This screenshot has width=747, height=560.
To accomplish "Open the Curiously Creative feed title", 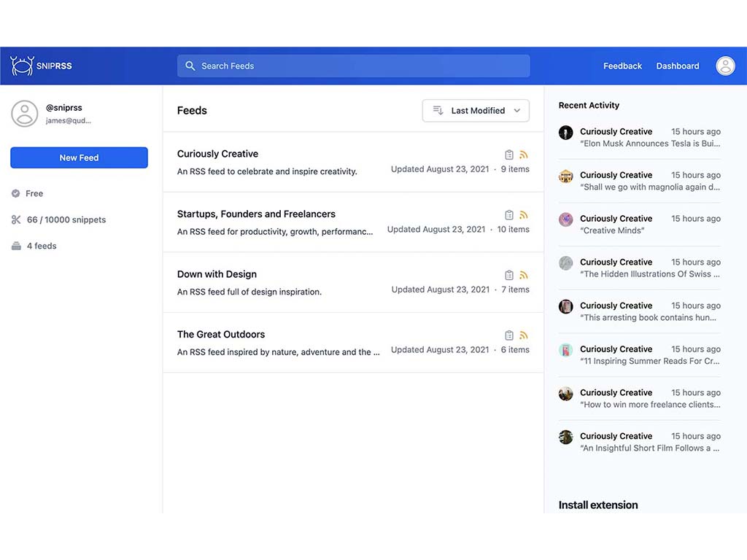I will [x=217, y=154].
